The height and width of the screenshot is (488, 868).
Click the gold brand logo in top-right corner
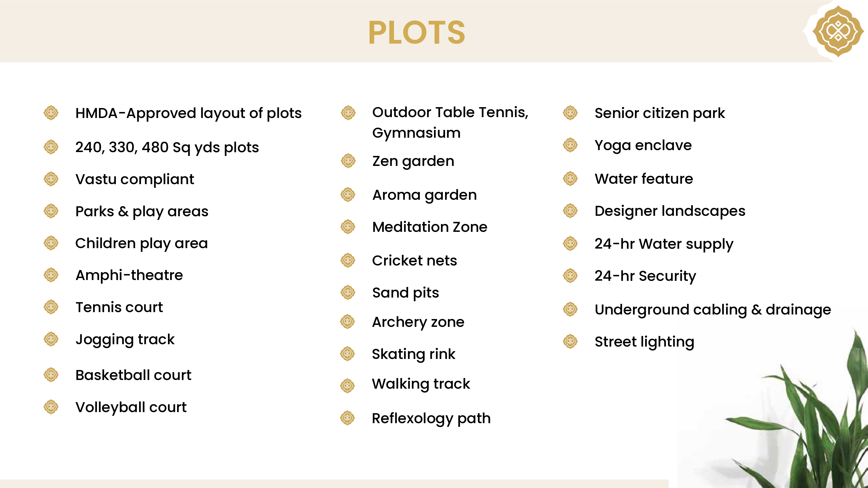point(838,31)
